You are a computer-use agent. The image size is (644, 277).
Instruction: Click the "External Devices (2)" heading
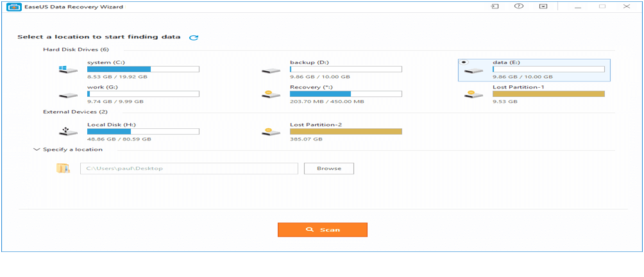76,112
